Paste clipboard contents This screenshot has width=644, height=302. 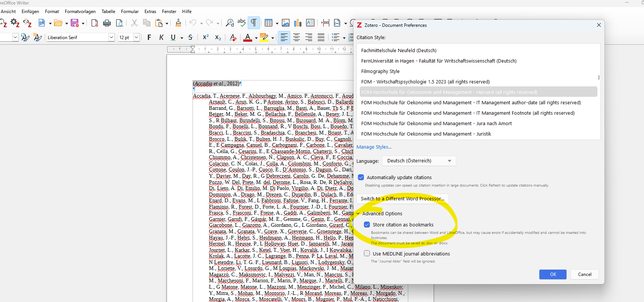tap(159, 23)
